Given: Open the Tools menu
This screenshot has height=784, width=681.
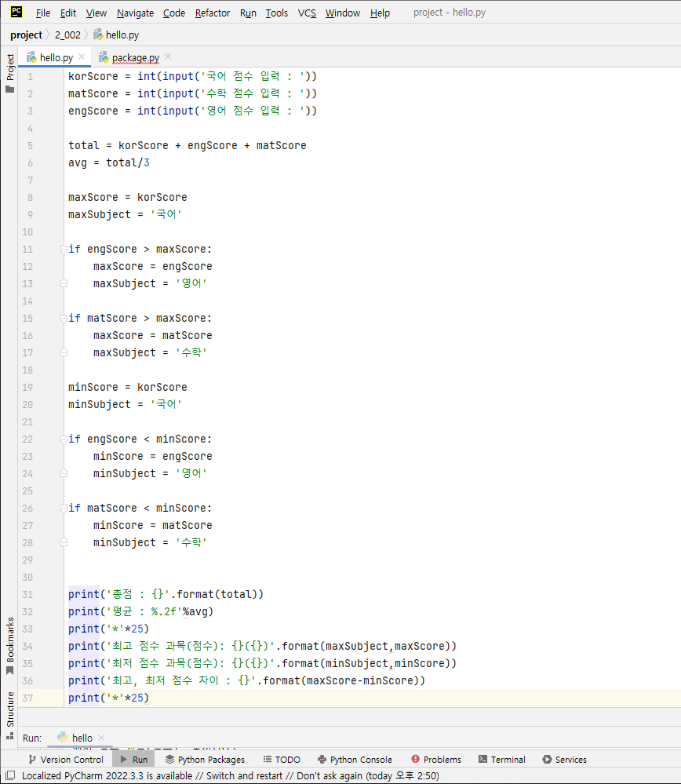Looking at the screenshot, I should point(276,13).
